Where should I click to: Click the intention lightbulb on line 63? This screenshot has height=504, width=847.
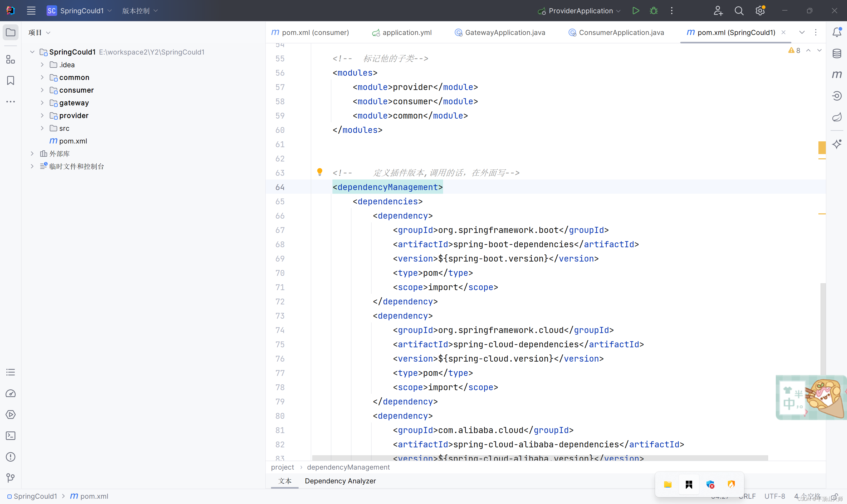coord(319,172)
